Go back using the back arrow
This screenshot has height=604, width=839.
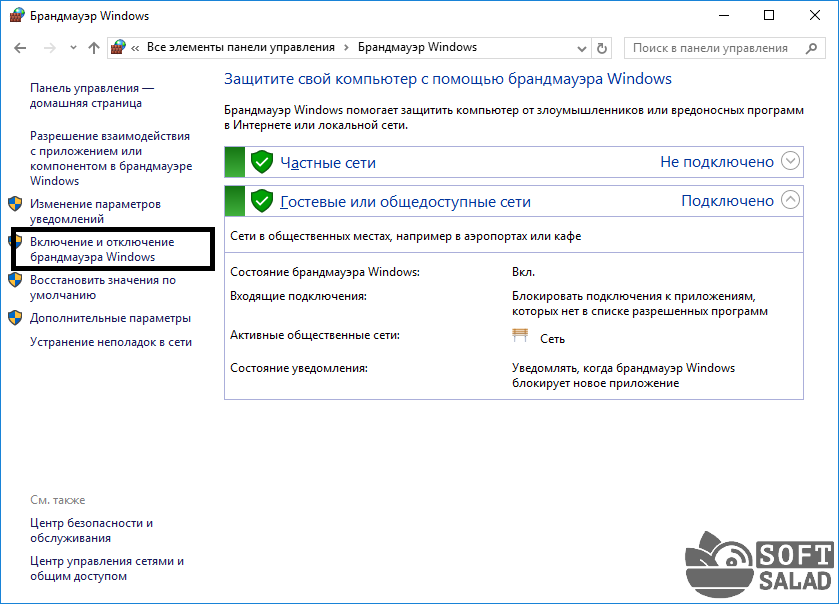point(20,48)
